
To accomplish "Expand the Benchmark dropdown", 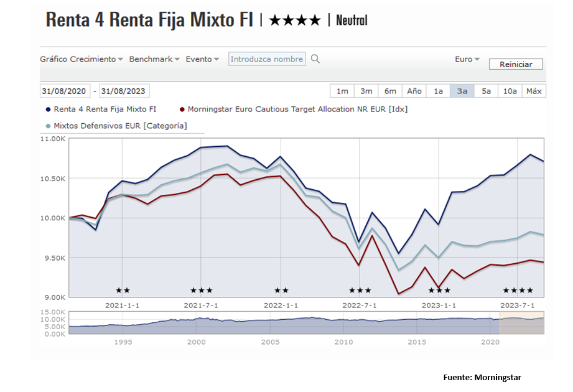I will point(154,59).
